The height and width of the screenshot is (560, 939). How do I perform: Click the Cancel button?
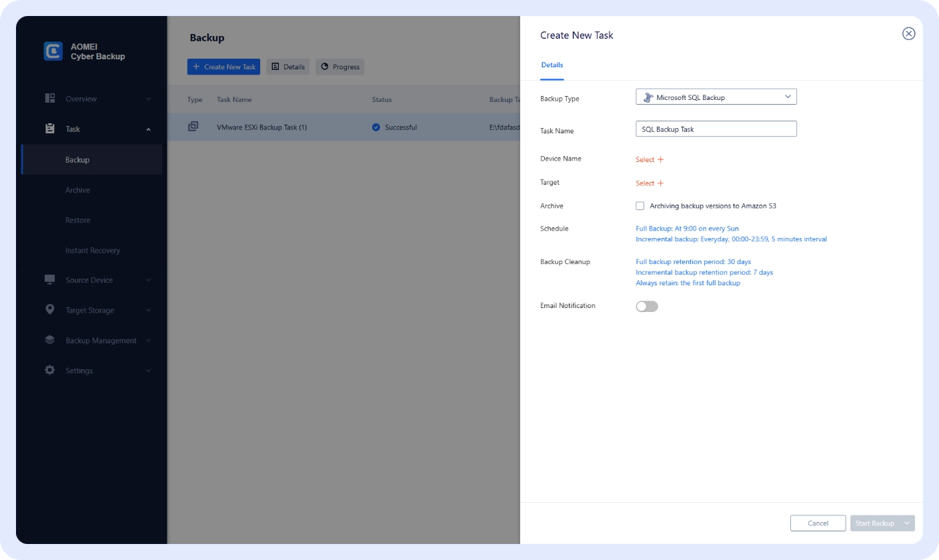click(818, 523)
